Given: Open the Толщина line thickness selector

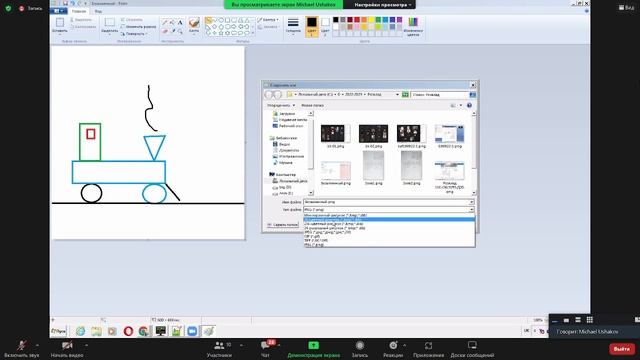Looking at the screenshot, I should click(293, 26).
